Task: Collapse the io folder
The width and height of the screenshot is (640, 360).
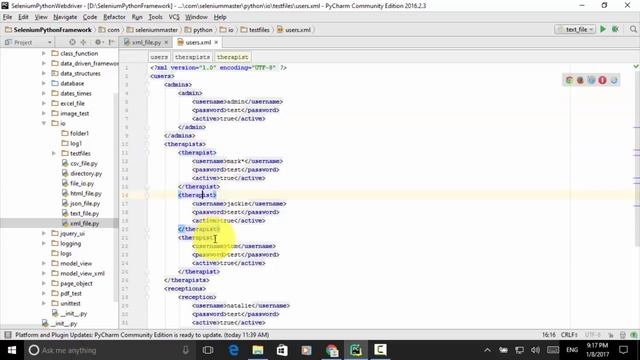Action: 44,123
